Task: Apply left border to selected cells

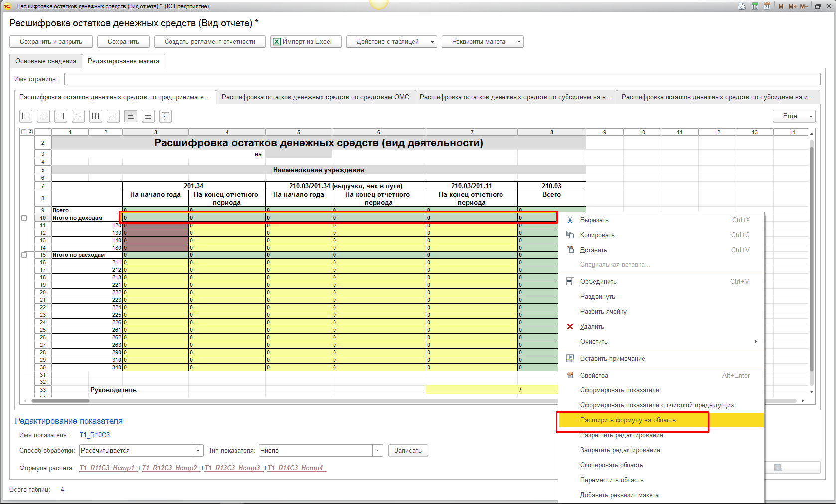Action: 26,116
